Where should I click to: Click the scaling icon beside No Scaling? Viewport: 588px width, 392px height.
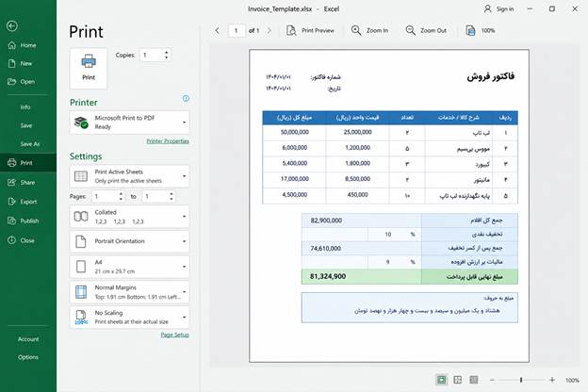(81, 318)
